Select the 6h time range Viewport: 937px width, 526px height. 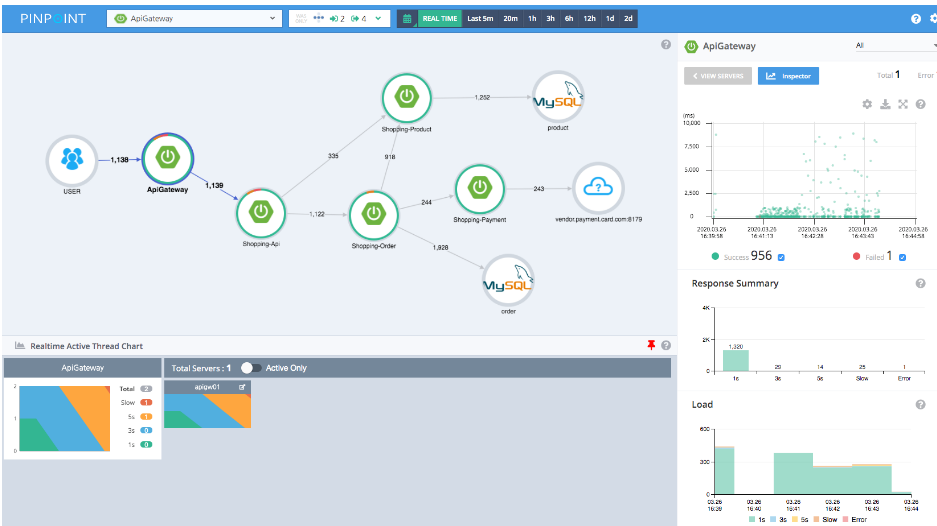tap(569, 19)
